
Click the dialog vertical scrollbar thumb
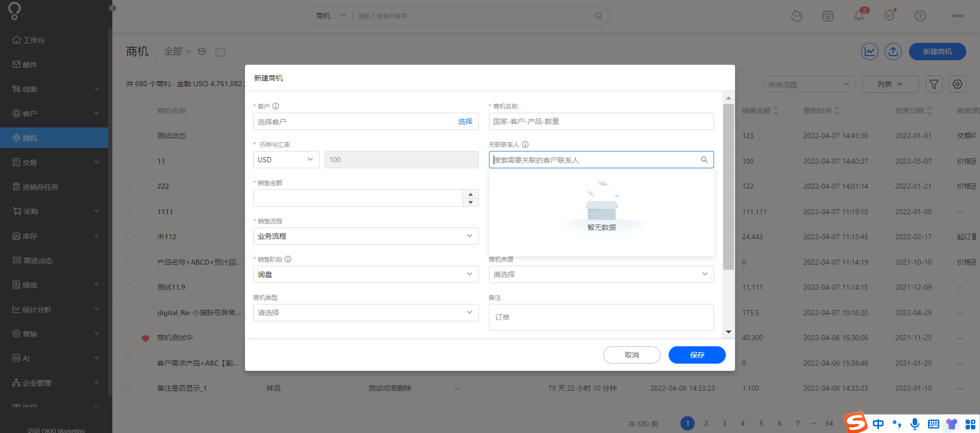(x=728, y=187)
